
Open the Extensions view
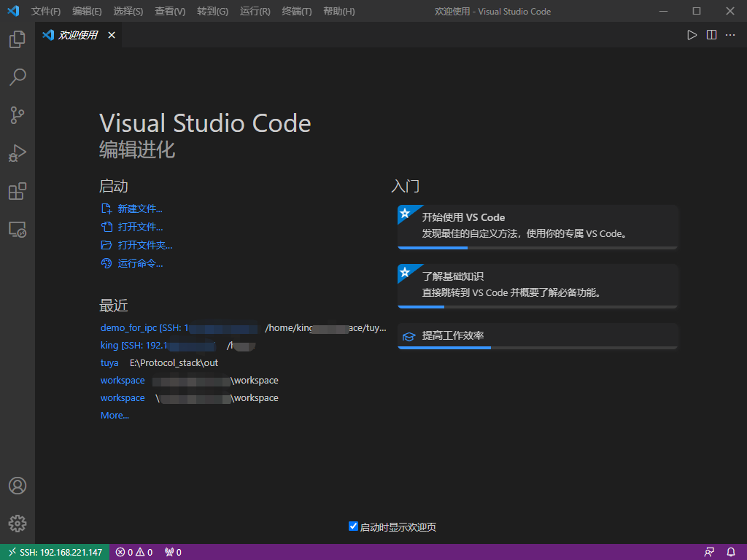click(18, 192)
